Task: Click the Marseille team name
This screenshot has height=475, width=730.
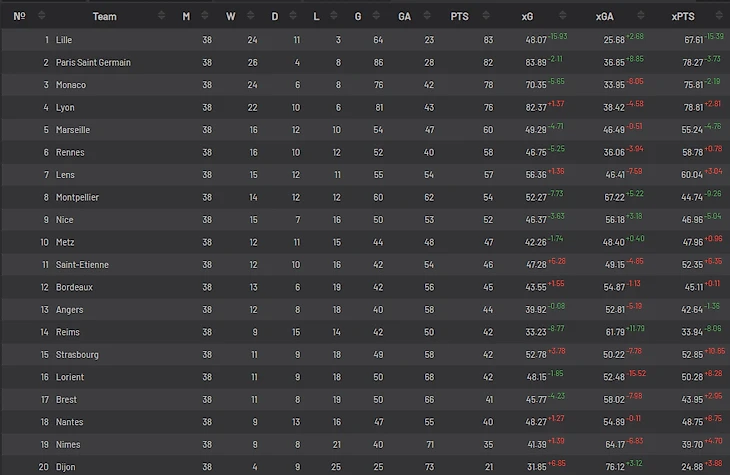Action: tap(73, 130)
